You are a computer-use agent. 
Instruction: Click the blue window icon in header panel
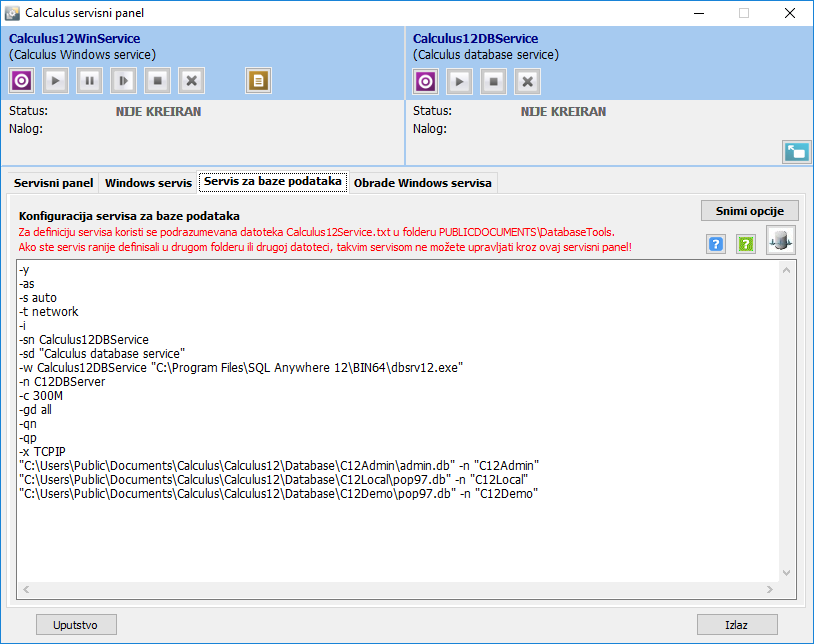[x=796, y=151]
